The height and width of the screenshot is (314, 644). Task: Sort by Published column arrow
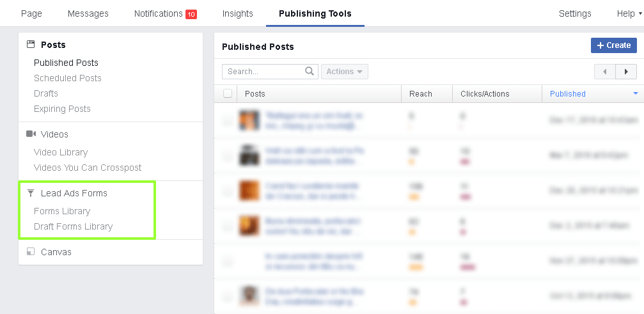635,94
